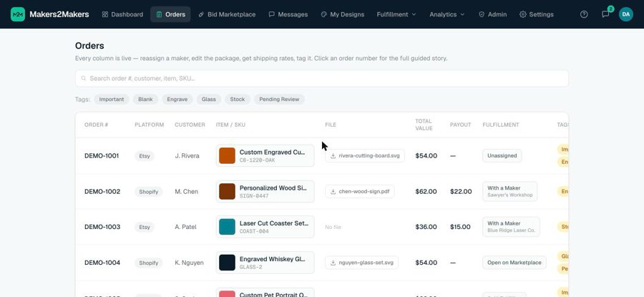Screen dimensions: 644x297
Task: Open the Custom Engraved Cutting Board item
Action: 265,156
